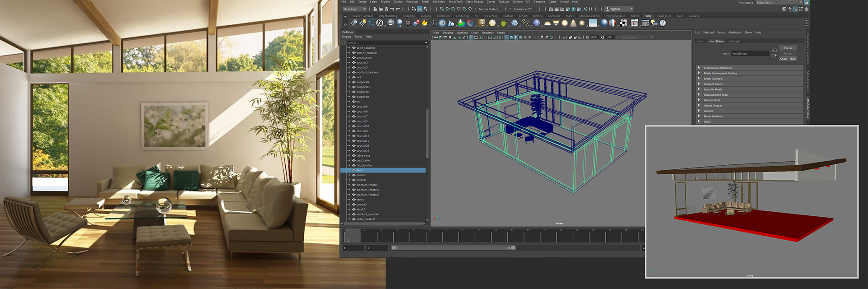This screenshot has height=289, width=868.
Task: Click the Hide button in Attribute Editor
Action: click(x=793, y=59)
